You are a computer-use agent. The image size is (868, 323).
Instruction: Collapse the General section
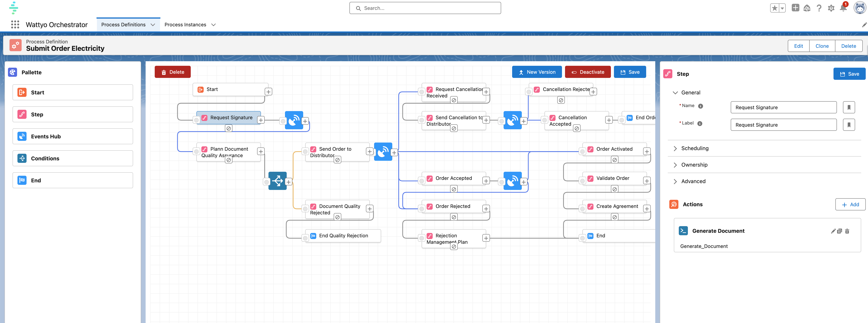point(675,93)
